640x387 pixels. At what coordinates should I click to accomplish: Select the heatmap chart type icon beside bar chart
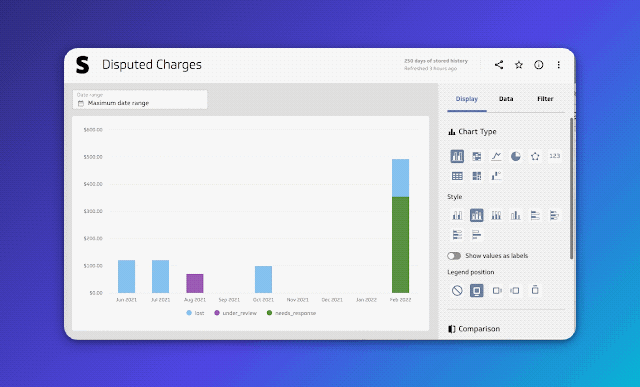(477, 156)
